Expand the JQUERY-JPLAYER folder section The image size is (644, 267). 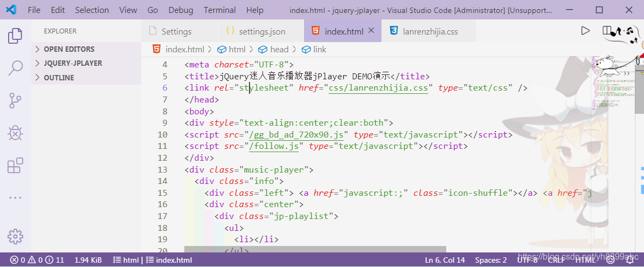86,63
